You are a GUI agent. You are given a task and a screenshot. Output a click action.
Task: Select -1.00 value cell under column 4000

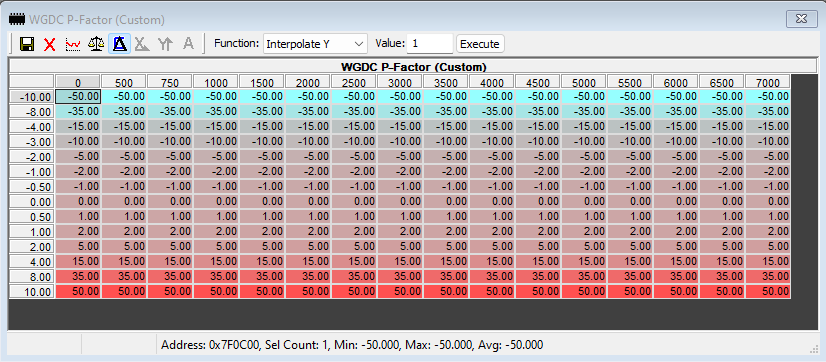coord(492,187)
